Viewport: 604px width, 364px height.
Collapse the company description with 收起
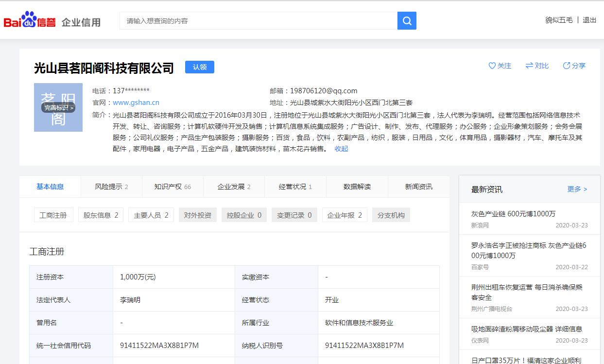341,149
